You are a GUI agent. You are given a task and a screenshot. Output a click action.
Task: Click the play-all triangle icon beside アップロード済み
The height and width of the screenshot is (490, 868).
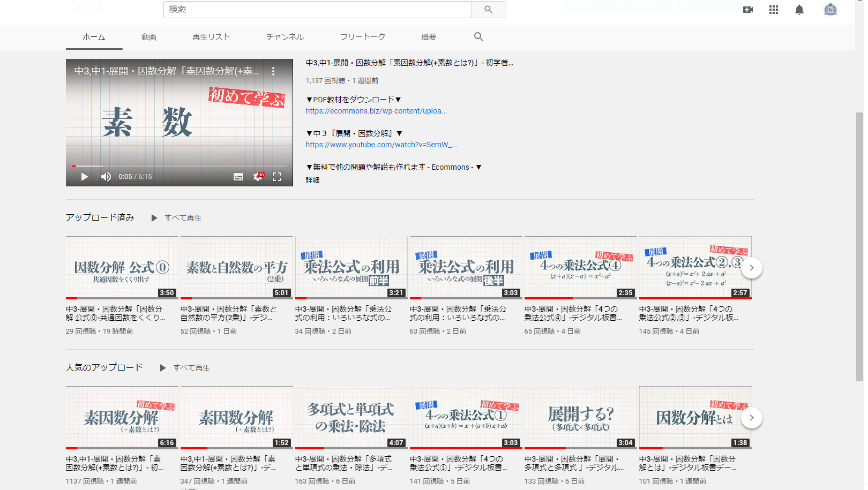tap(154, 218)
